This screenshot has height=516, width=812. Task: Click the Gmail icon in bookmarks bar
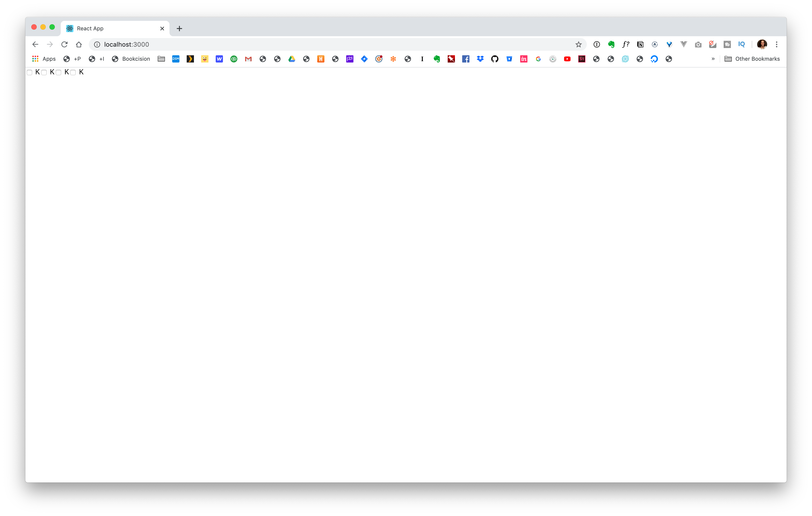coord(248,59)
